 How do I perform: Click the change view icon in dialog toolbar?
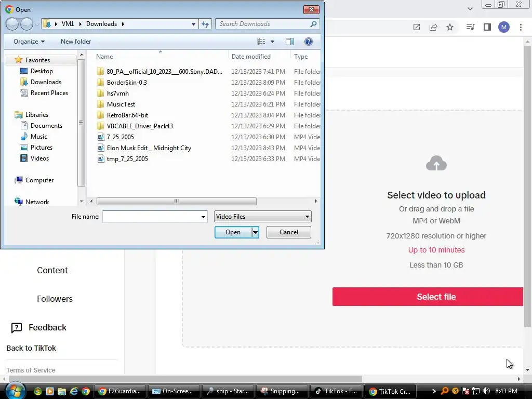click(x=261, y=42)
